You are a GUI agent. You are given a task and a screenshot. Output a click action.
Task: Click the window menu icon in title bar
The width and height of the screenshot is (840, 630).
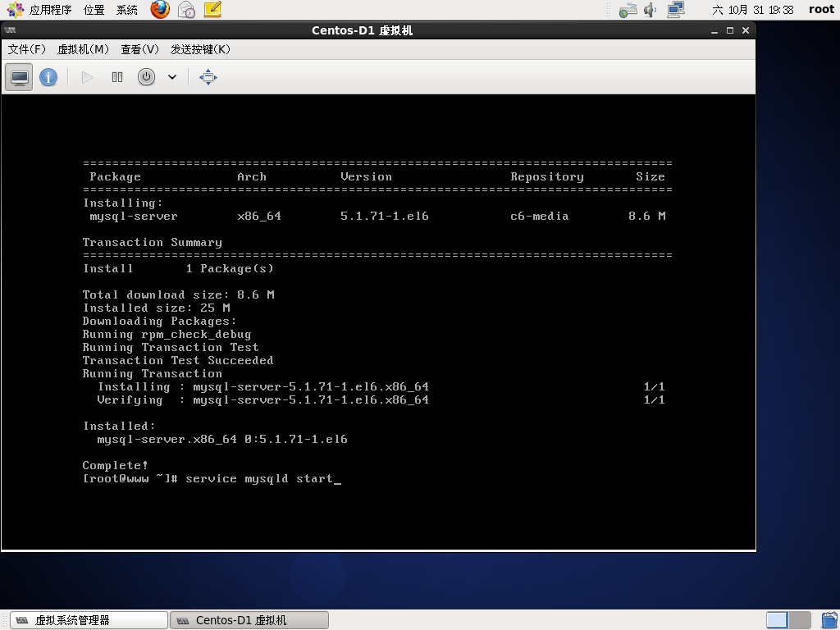[x=10, y=30]
